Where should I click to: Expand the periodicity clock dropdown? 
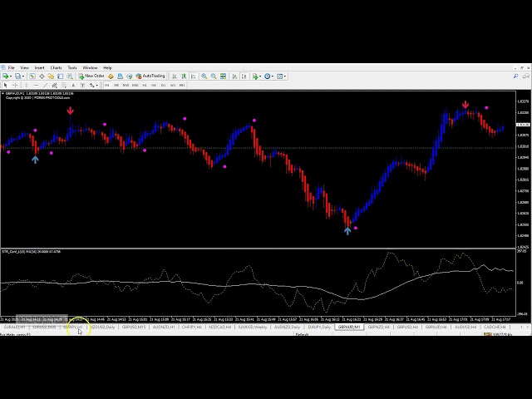273,76
